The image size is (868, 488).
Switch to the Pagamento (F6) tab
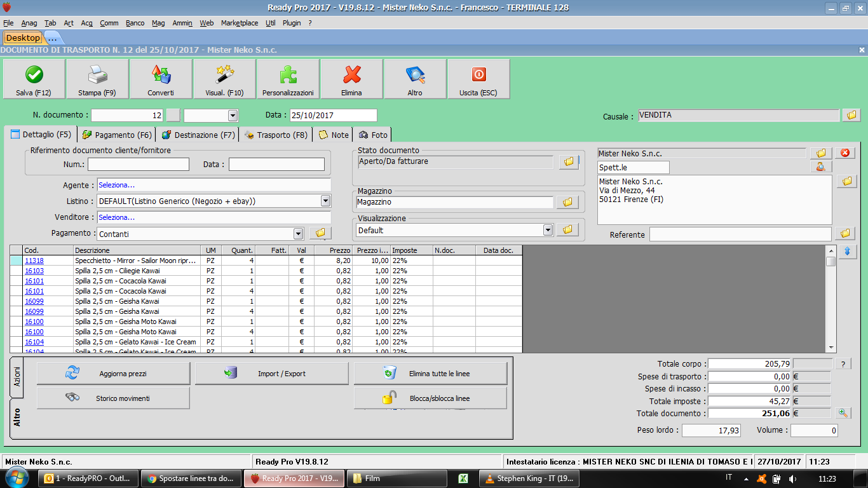click(x=117, y=135)
